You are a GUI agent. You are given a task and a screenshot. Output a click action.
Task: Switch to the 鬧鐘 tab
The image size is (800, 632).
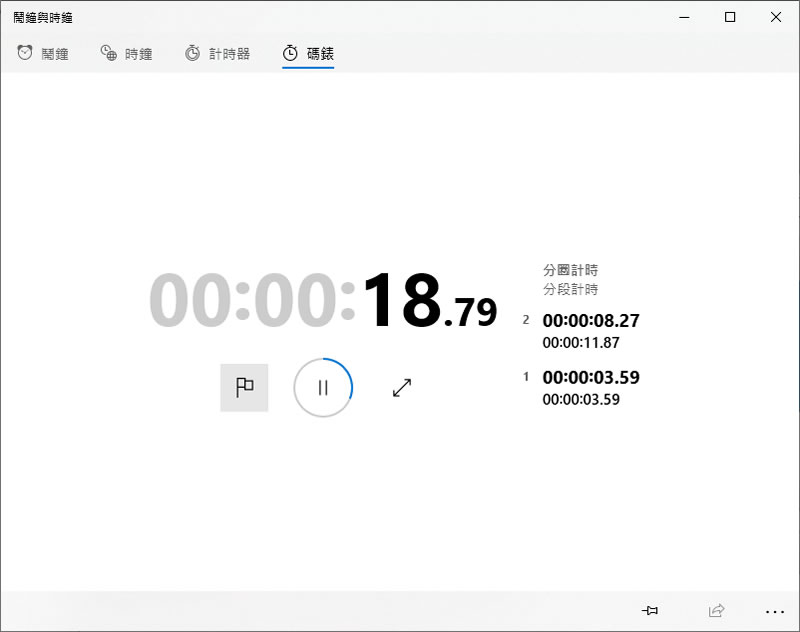43,54
